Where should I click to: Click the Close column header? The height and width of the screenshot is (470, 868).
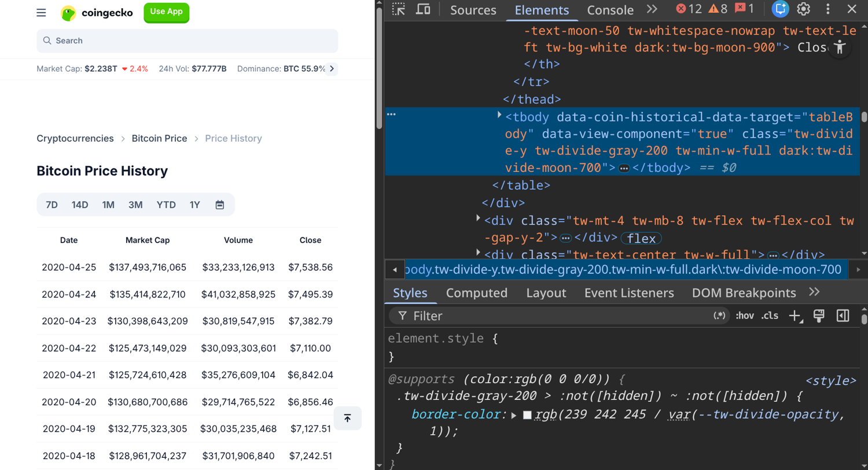[x=311, y=240]
